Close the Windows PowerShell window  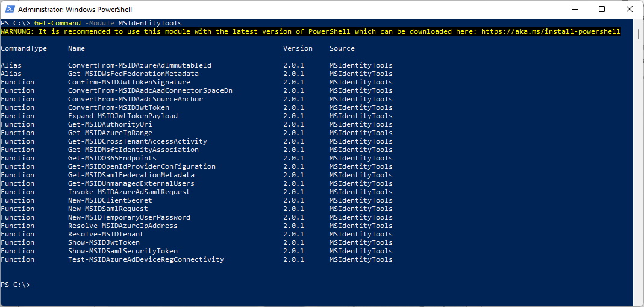(629, 9)
